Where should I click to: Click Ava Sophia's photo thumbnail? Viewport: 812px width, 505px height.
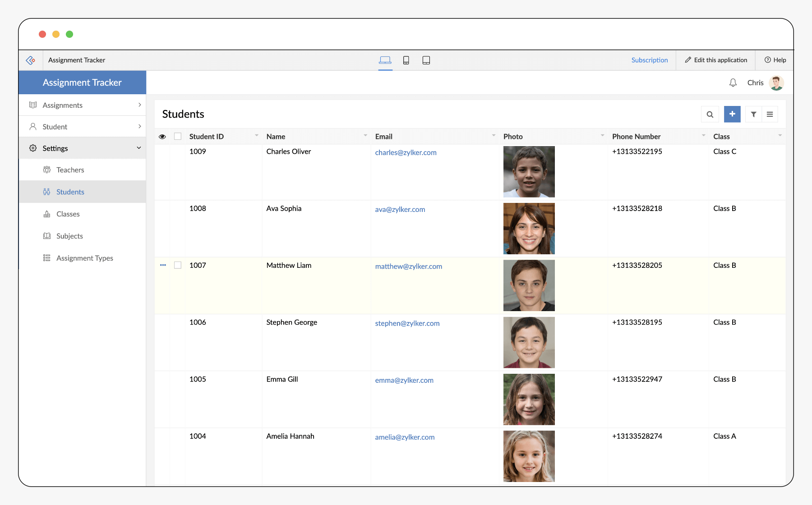pos(529,229)
